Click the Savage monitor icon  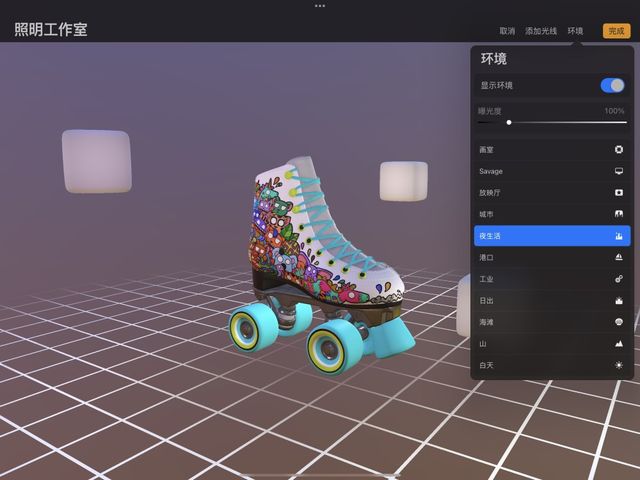(x=619, y=171)
